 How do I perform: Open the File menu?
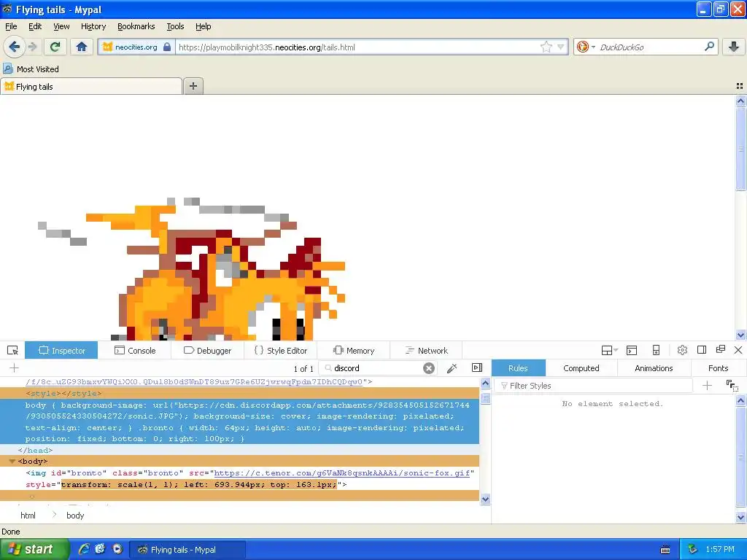10,27
